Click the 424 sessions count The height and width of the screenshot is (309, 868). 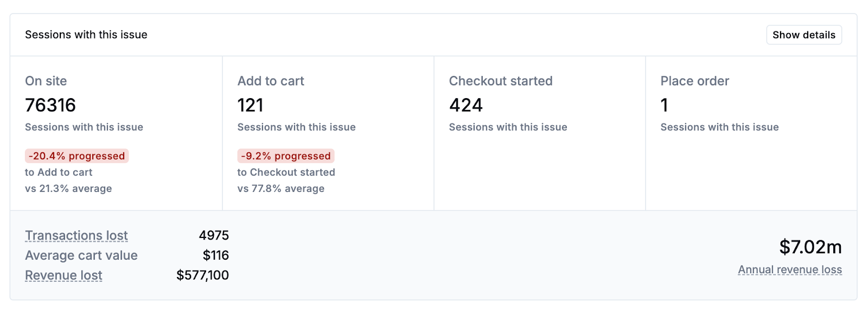click(466, 105)
